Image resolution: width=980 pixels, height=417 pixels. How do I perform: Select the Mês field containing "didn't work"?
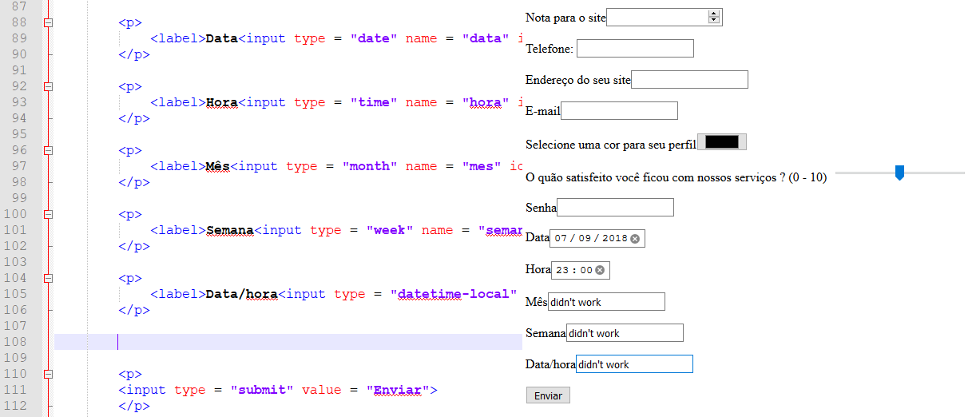click(606, 302)
